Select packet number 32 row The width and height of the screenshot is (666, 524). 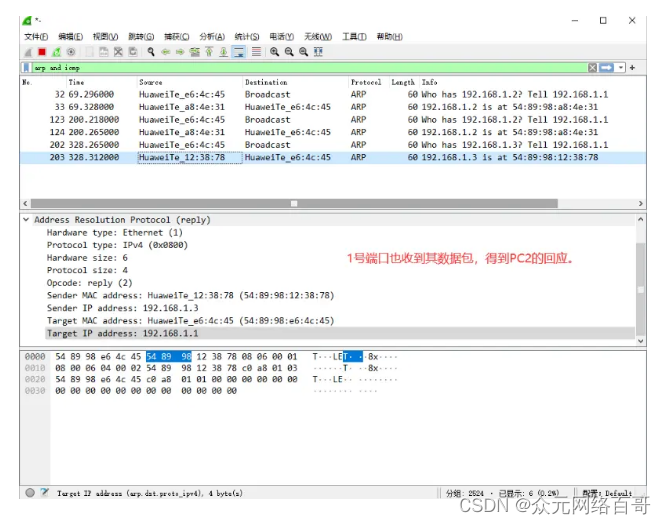tap(333, 94)
